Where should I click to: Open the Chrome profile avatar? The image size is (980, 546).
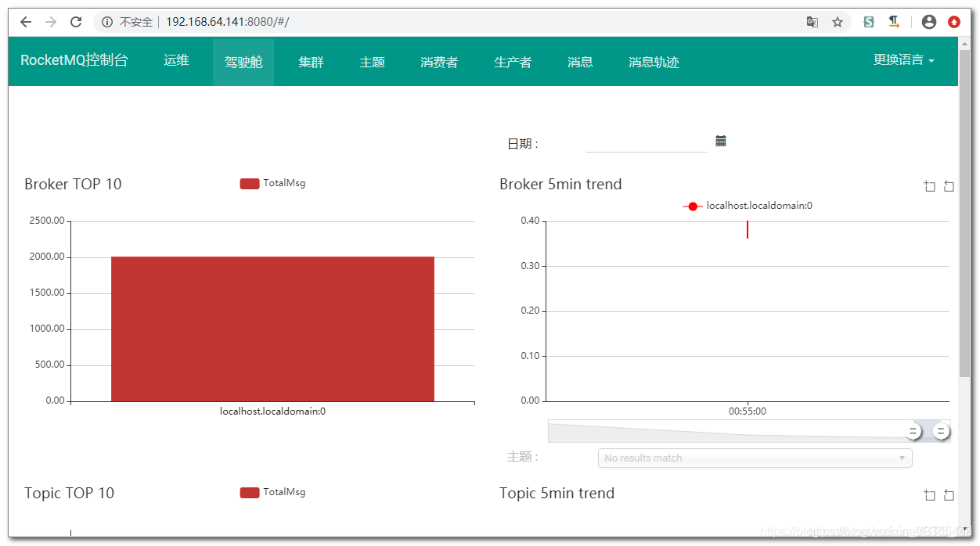coord(929,22)
